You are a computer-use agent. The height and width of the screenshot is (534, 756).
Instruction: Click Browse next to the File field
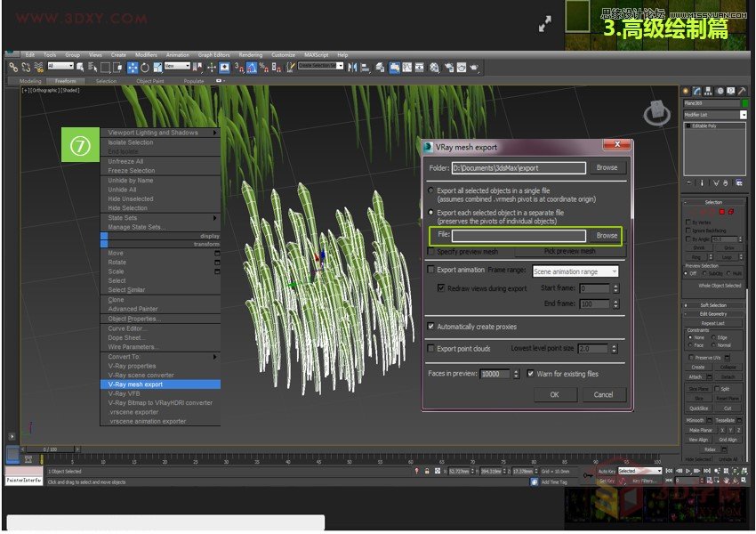tap(607, 236)
